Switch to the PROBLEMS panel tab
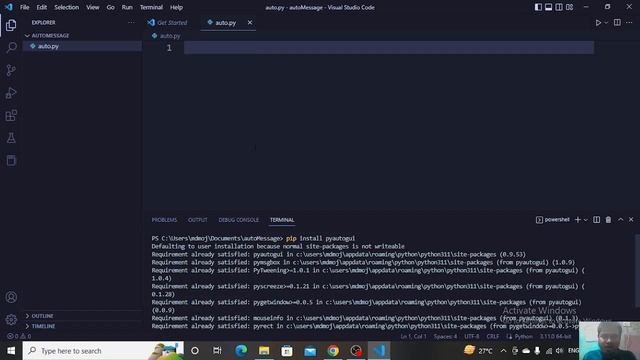The height and width of the screenshot is (360, 640). click(x=164, y=220)
